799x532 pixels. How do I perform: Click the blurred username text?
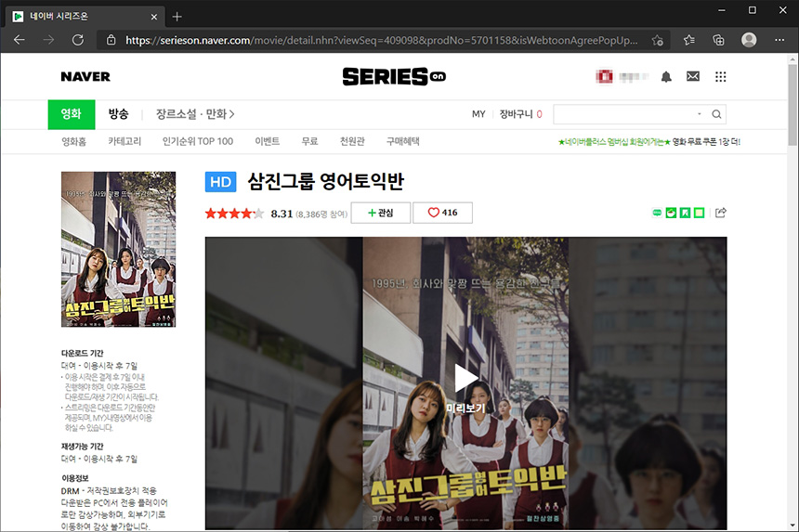click(634, 77)
